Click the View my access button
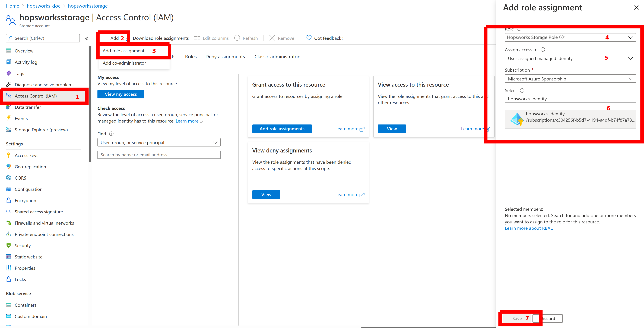 click(121, 94)
